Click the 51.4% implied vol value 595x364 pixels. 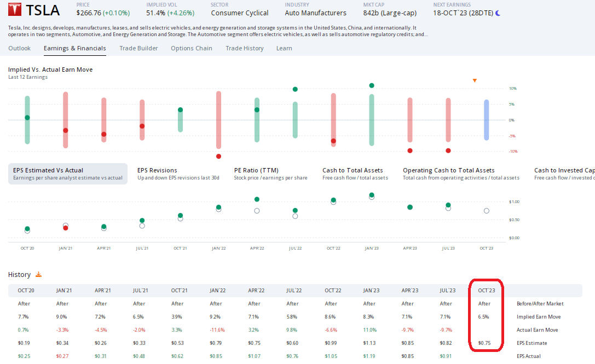(155, 13)
